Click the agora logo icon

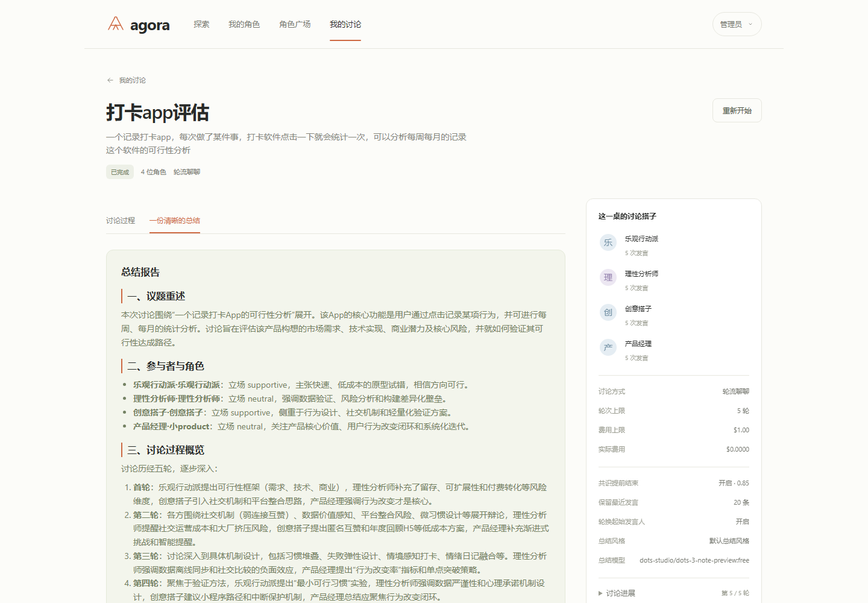click(x=116, y=24)
